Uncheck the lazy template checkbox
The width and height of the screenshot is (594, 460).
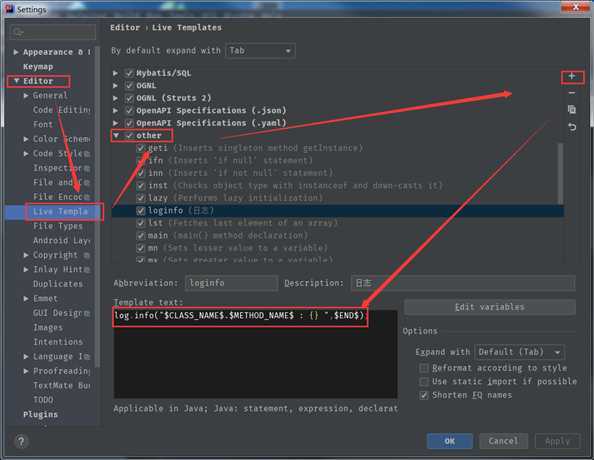(x=141, y=198)
